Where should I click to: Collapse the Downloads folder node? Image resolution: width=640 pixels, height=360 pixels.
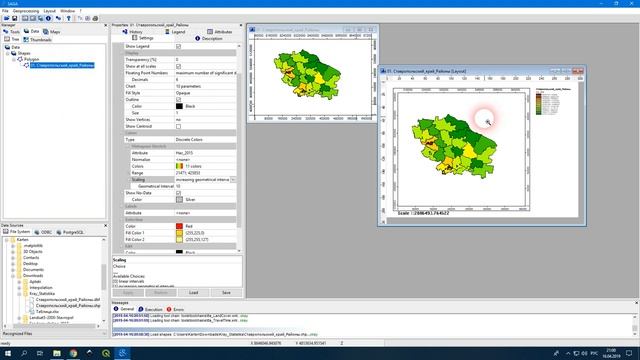13,276
